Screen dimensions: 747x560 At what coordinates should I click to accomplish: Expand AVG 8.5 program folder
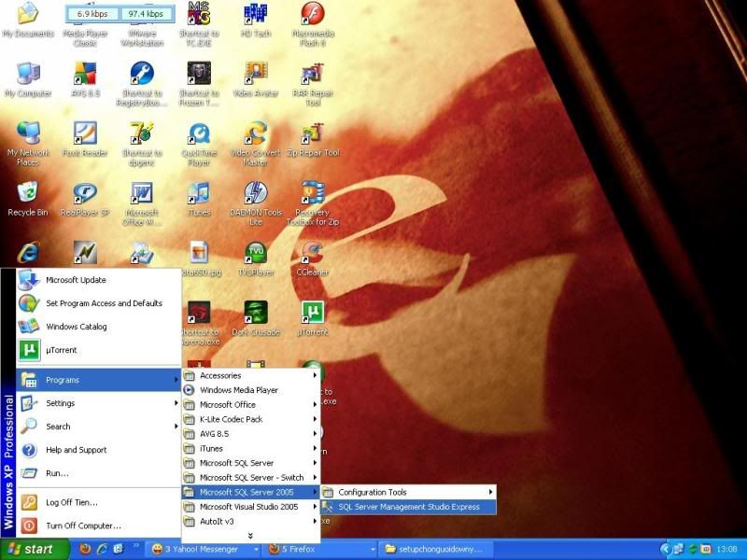click(x=250, y=434)
